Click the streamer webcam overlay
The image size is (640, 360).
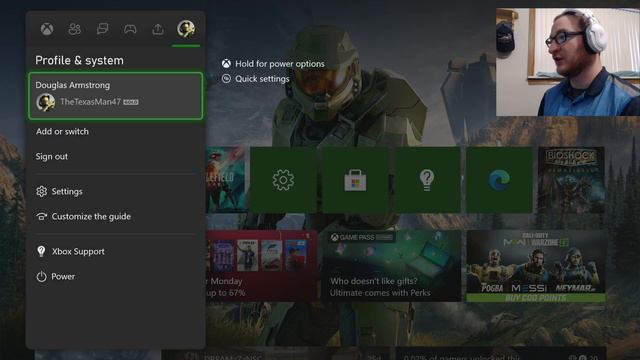[x=568, y=62]
